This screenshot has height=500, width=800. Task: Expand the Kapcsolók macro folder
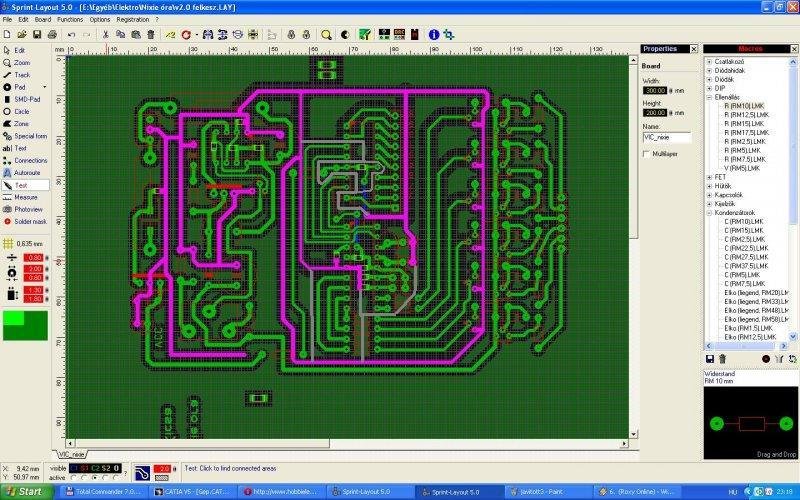click(709, 195)
